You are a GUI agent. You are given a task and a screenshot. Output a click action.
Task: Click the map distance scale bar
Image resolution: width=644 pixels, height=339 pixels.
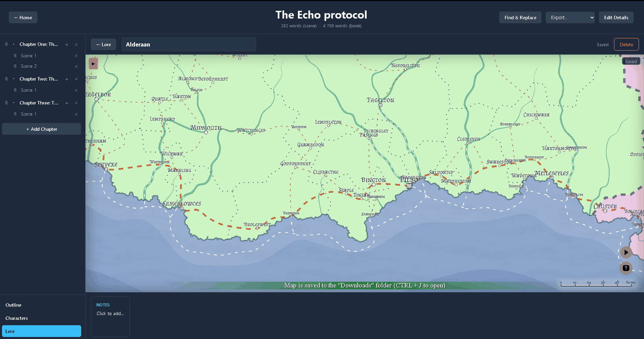click(x=598, y=284)
